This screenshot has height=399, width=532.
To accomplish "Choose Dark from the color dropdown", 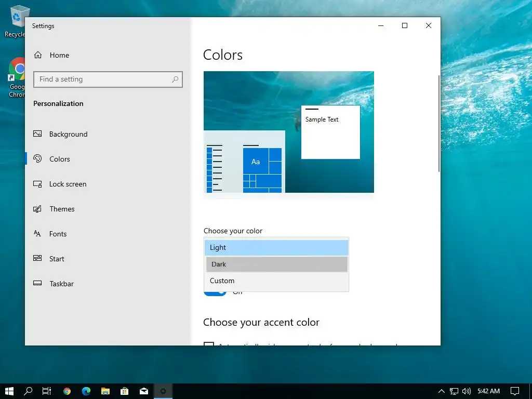I will pos(277,264).
